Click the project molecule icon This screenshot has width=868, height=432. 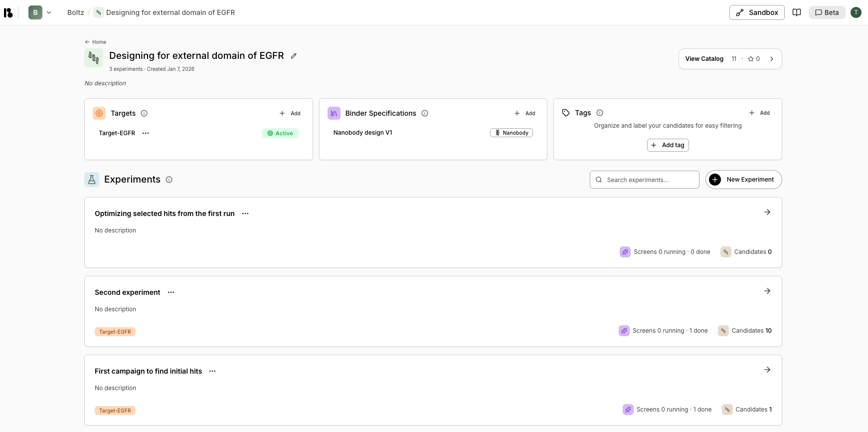[x=94, y=58]
